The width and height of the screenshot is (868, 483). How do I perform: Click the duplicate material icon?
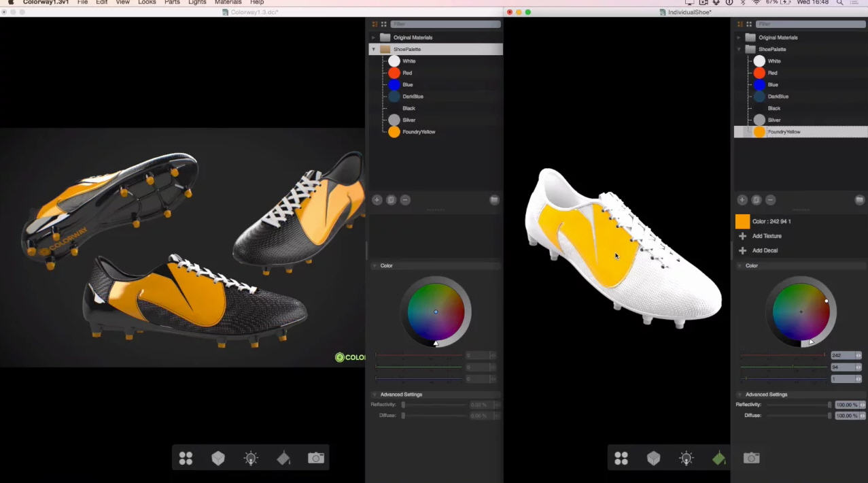[x=391, y=199]
